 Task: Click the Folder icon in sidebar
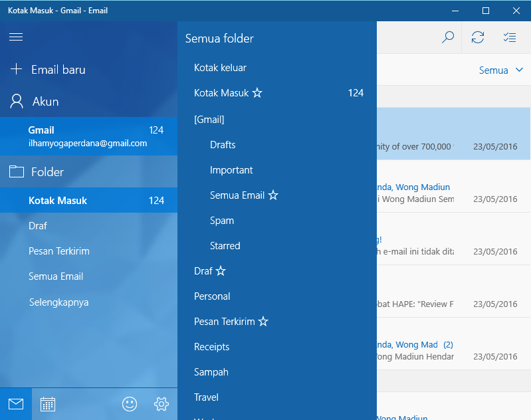pos(16,171)
